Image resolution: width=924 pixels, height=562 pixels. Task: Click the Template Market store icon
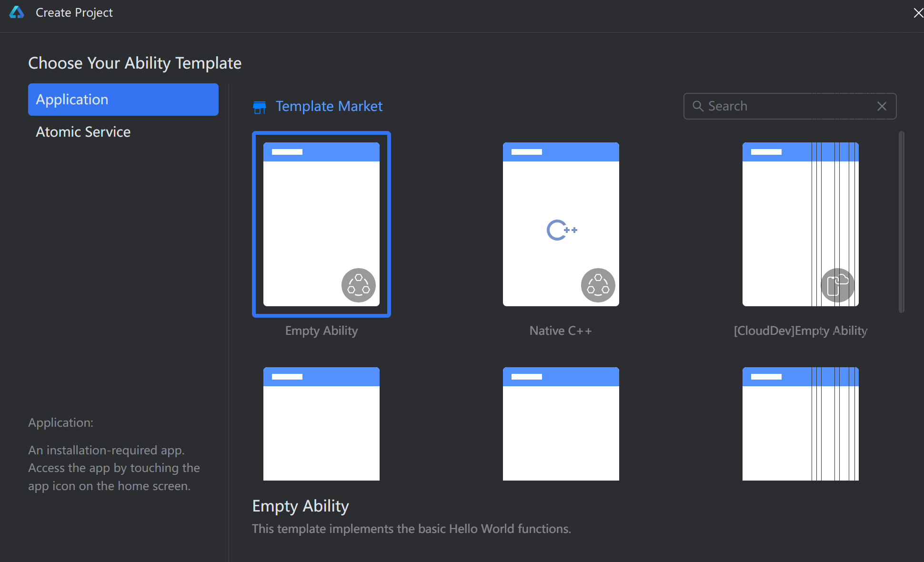click(260, 107)
